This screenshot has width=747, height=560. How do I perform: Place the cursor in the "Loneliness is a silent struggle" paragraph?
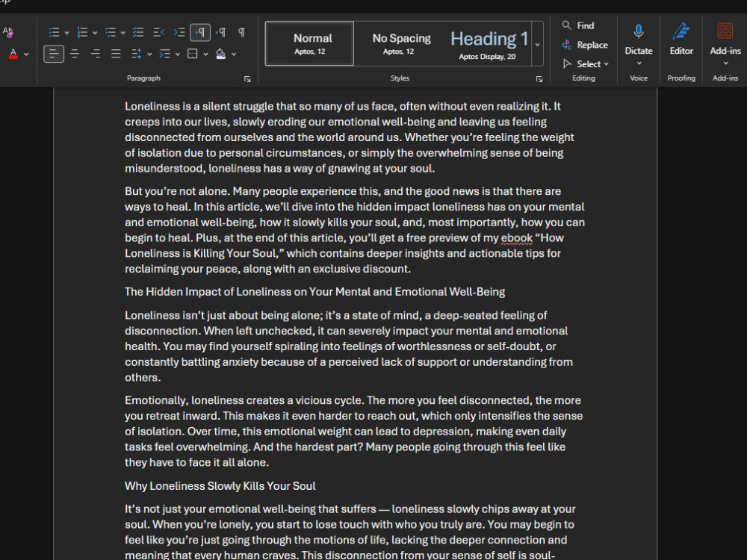350,137
